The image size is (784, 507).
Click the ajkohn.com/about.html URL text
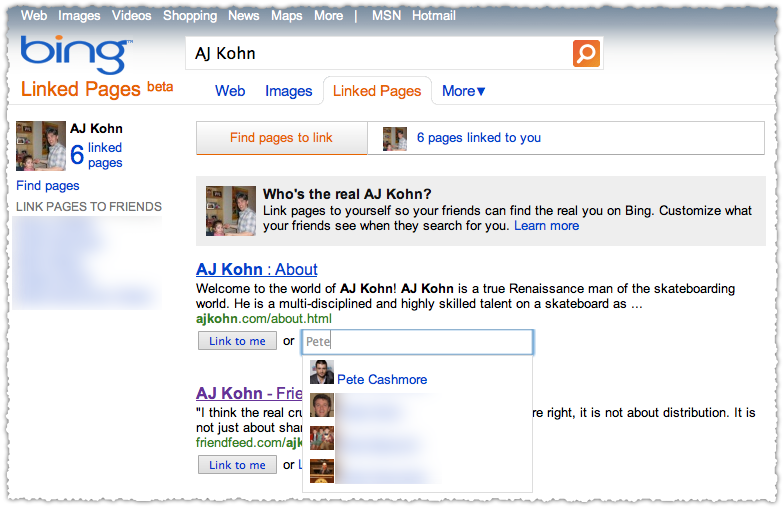(x=264, y=318)
